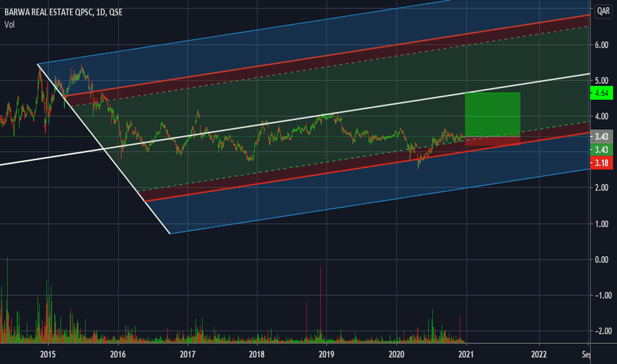
Task: Click the 2.00 price scale label
Action: tap(602, 188)
